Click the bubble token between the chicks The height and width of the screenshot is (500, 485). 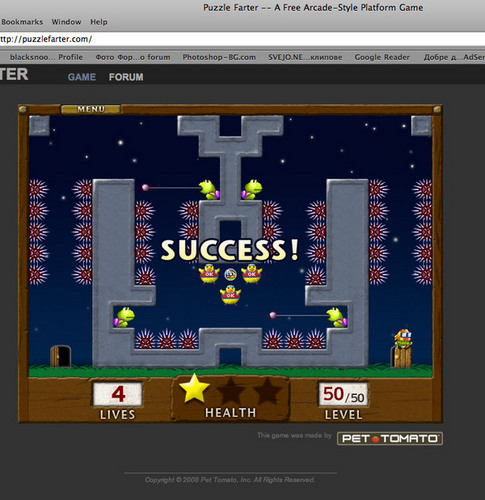coord(230,275)
